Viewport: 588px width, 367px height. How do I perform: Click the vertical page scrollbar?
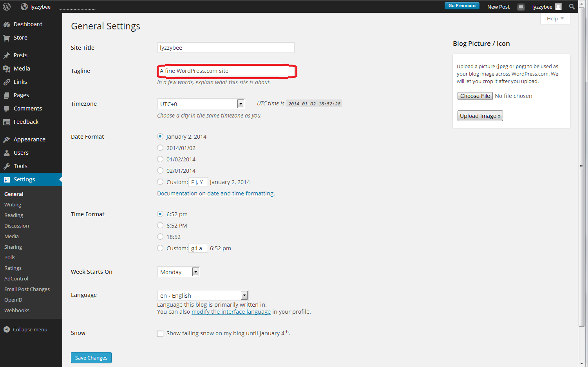[581, 166]
